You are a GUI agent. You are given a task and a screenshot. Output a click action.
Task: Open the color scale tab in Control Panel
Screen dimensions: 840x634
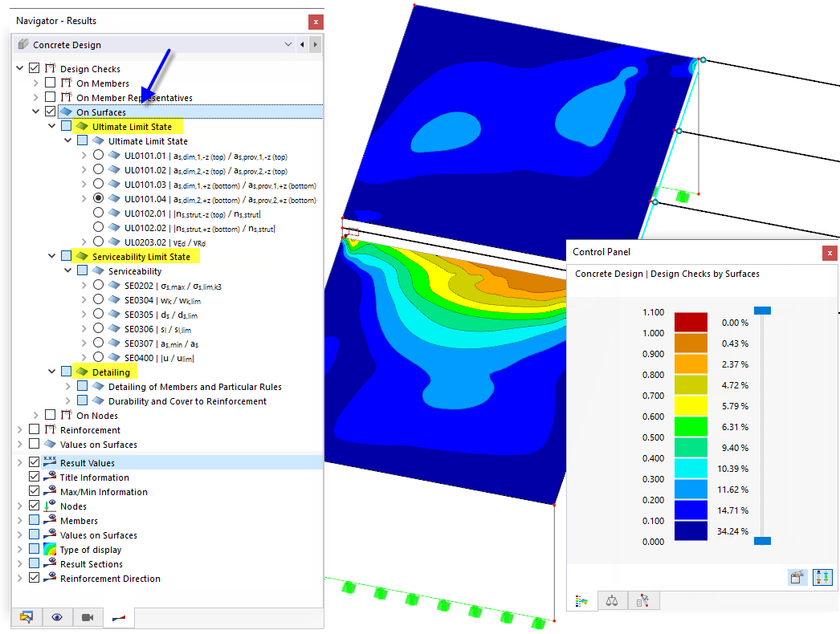[582, 600]
